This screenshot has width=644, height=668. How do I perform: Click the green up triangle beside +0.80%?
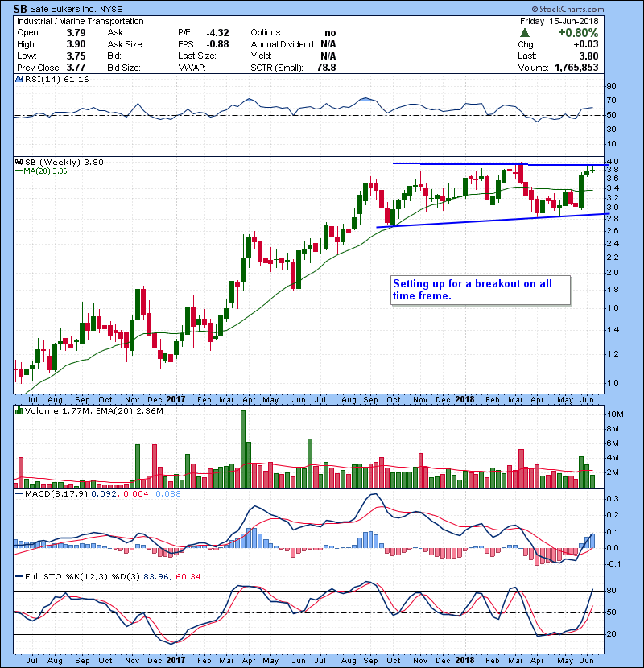[x=525, y=33]
